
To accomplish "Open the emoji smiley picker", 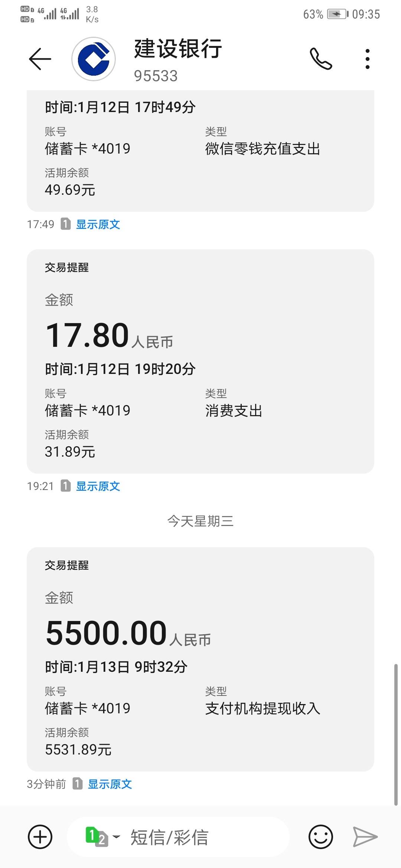I will tap(320, 837).
